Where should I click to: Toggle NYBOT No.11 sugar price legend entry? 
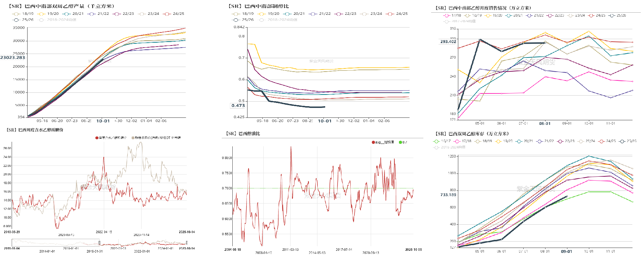tap(133, 138)
